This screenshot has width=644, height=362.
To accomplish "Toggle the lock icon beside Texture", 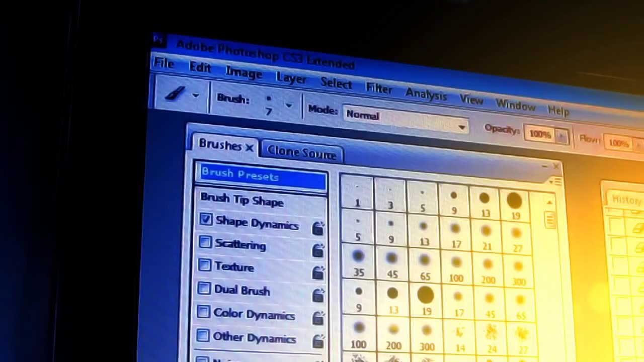I will coord(318,273).
